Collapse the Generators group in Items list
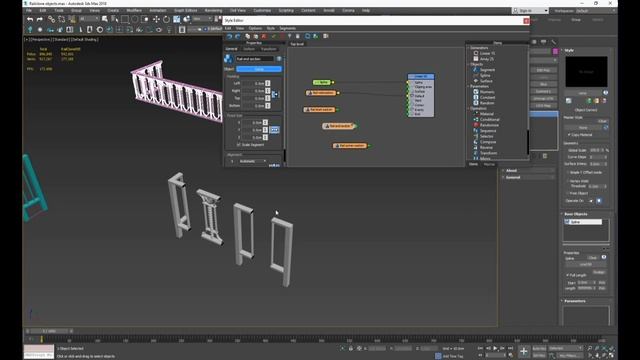The width and height of the screenshot is (640, 360). (469, 48)
